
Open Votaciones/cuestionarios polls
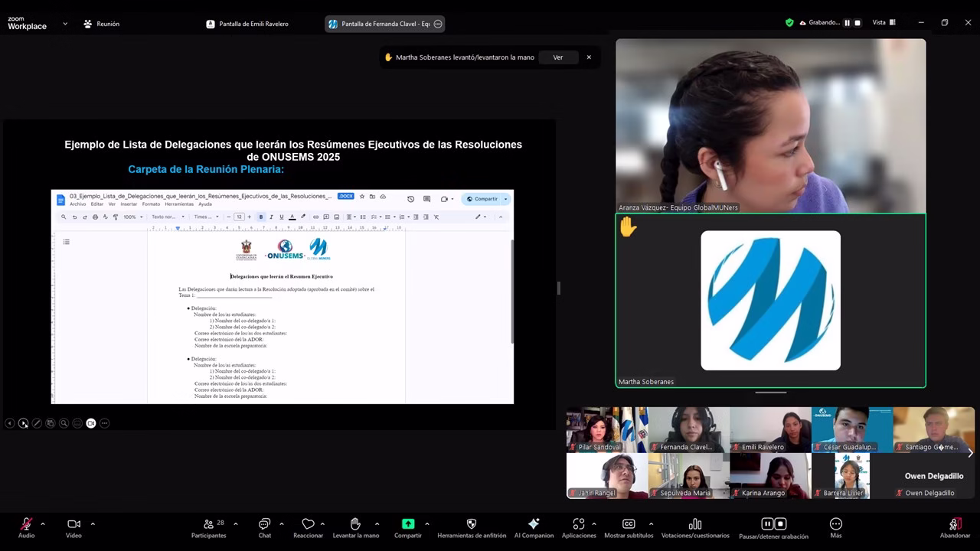click(x=695, y=524)
